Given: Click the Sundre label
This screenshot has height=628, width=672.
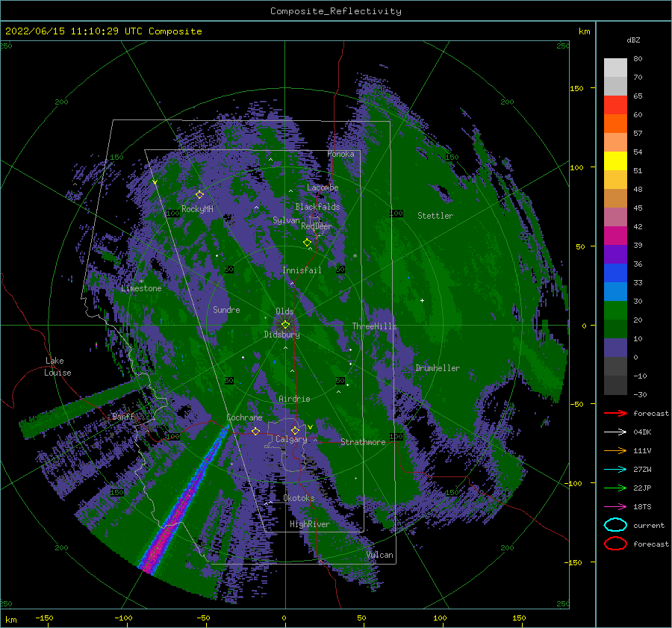Looking at the screenshot, I should (226, 309).
